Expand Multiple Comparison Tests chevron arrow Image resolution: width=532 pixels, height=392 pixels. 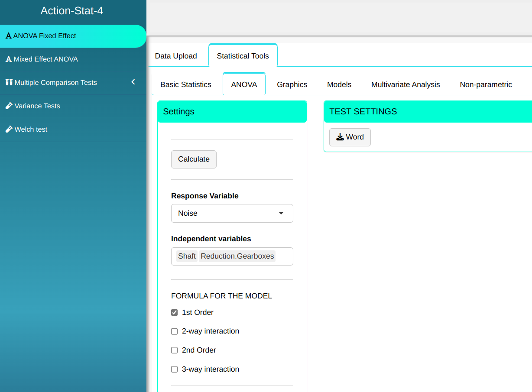pos(133,82)
